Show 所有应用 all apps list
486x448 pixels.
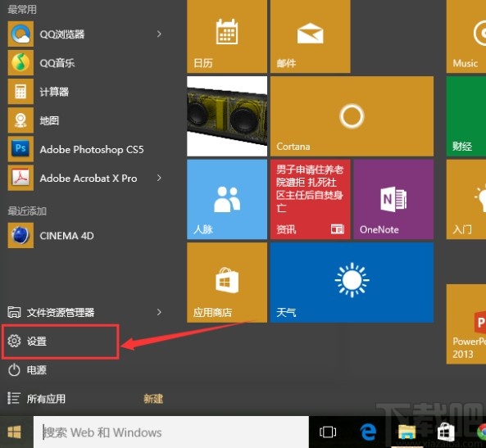pos(36,398)
